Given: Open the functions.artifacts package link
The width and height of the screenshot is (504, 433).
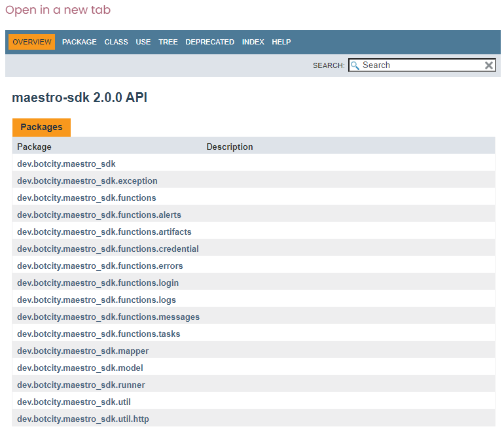Looking at the screenshot, I should (x=104, y=232).
